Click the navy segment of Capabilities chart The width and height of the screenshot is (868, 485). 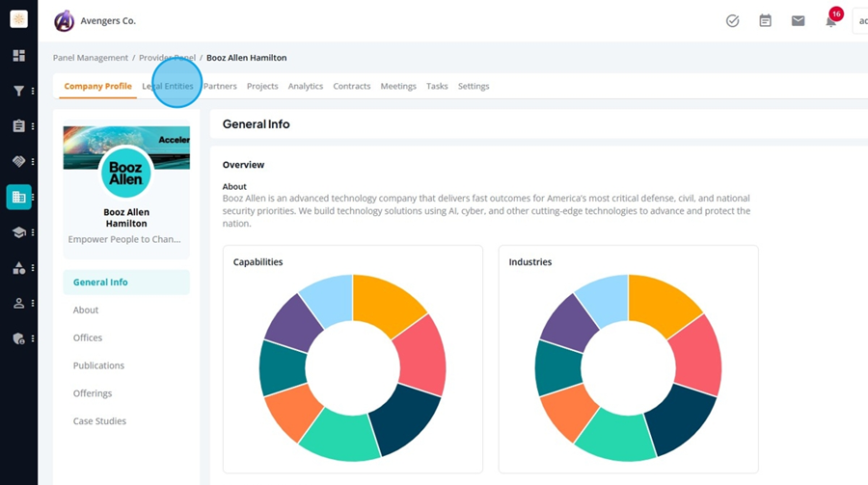406,419
